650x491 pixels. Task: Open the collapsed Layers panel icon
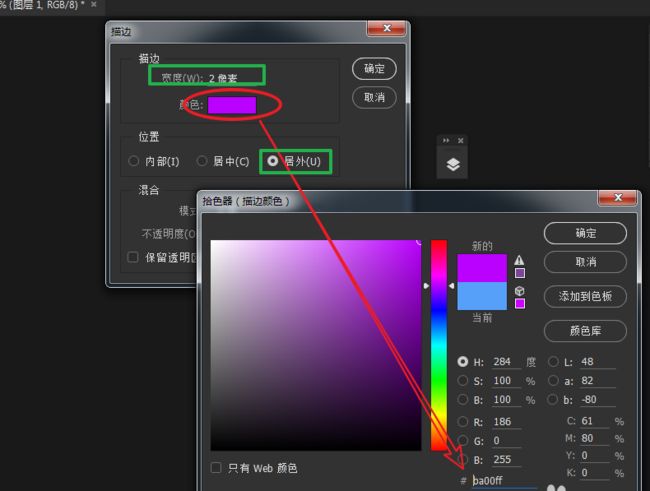click(x=453, y=165)
